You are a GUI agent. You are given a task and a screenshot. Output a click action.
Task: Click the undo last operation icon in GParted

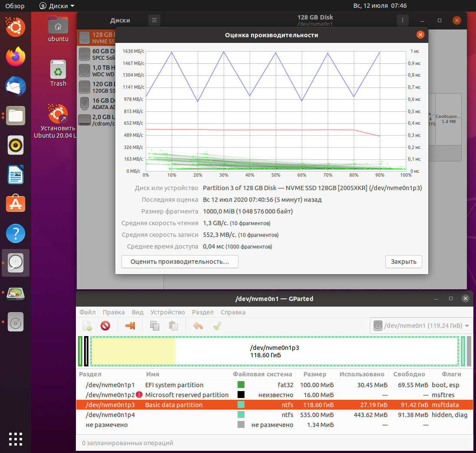[x=198, y=326]
